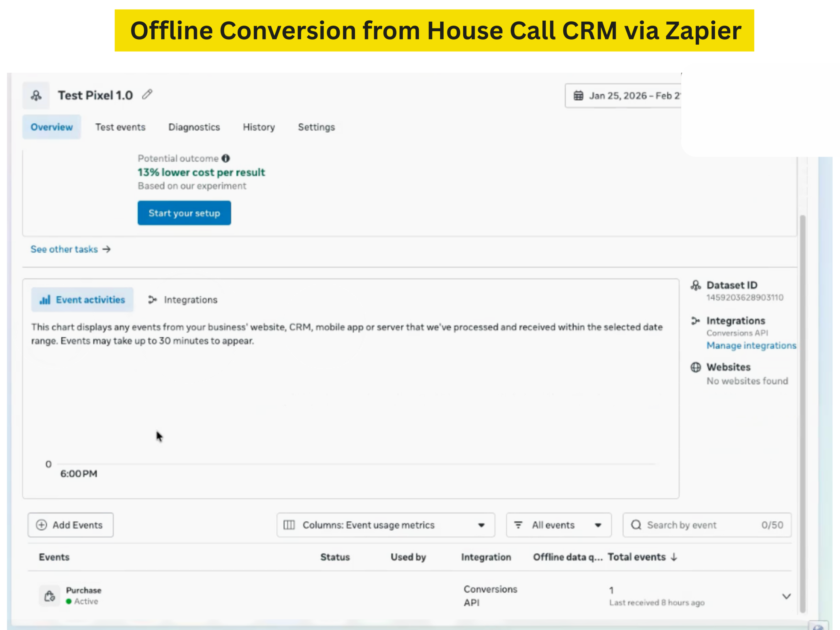
Task: Switch to the Integrations chart tab
Action: (x=183, y=300)
